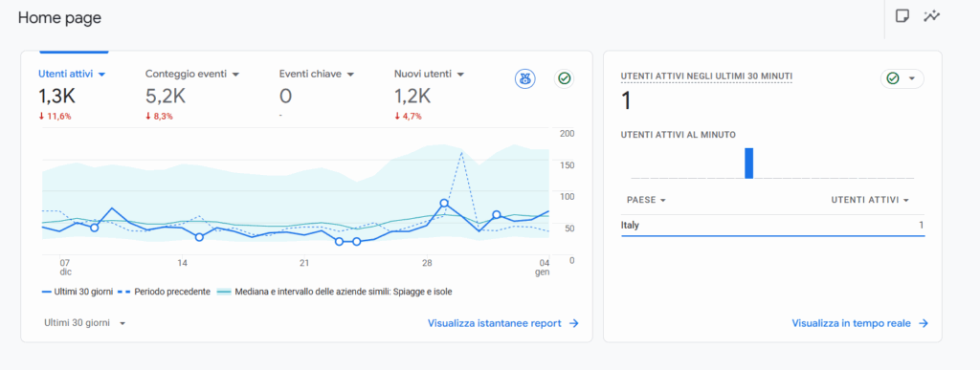Click the 1,2K new users value

point(412,97)
